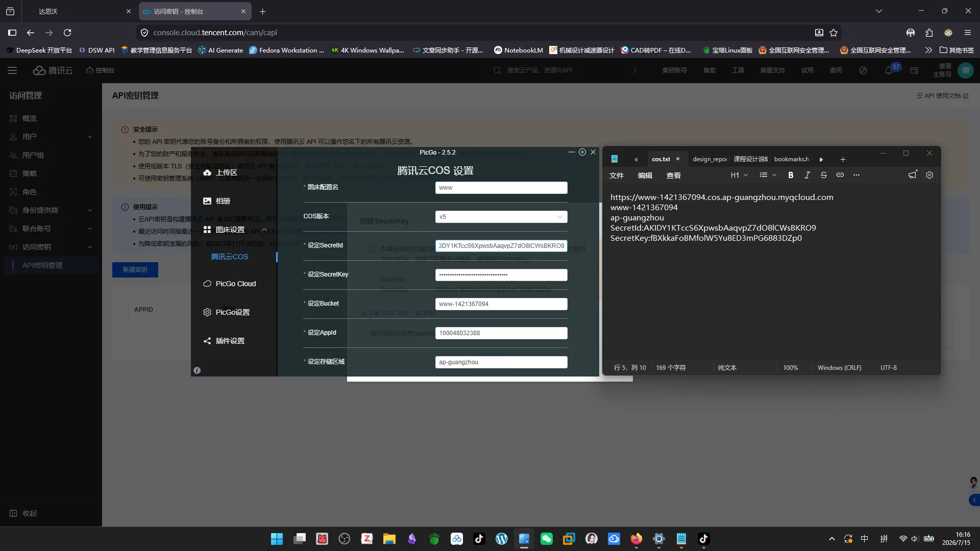This screenshot has width=980, height=551.
Task: Open the 相册 album in PicGo
Action: tap(217, 201)
